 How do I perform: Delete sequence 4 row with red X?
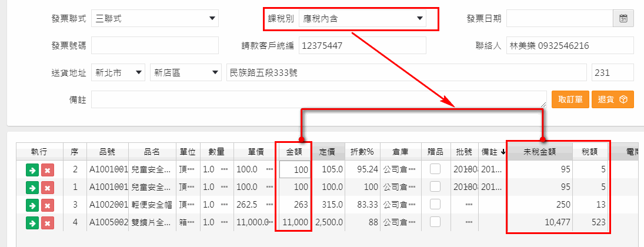47,222
